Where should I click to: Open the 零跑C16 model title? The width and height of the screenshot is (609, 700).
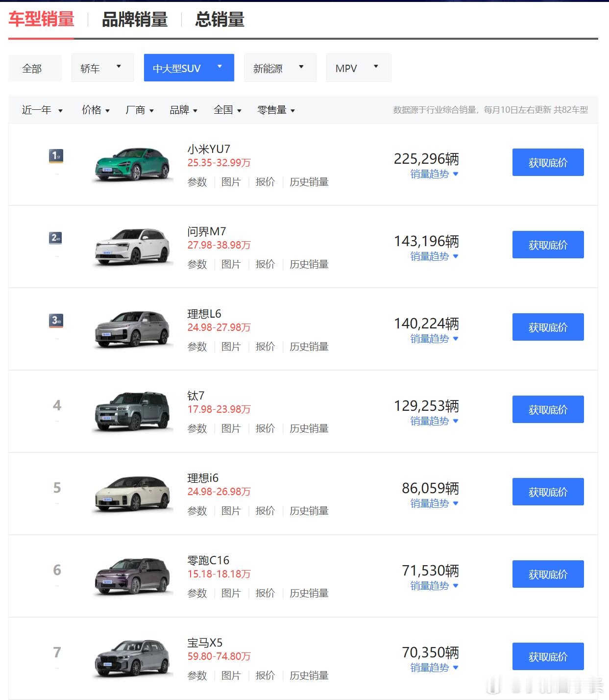click(x=208, y=560)
